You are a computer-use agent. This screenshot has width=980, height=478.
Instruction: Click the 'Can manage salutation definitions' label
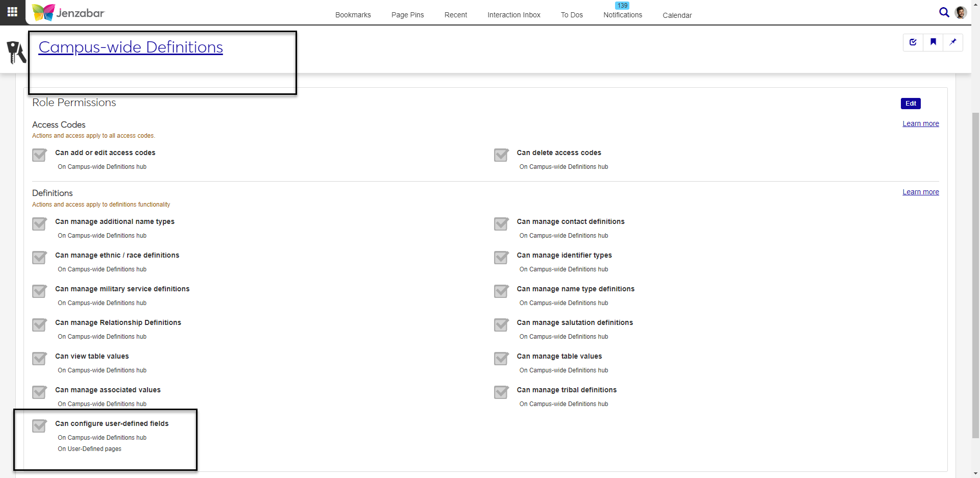pos(575,322)
